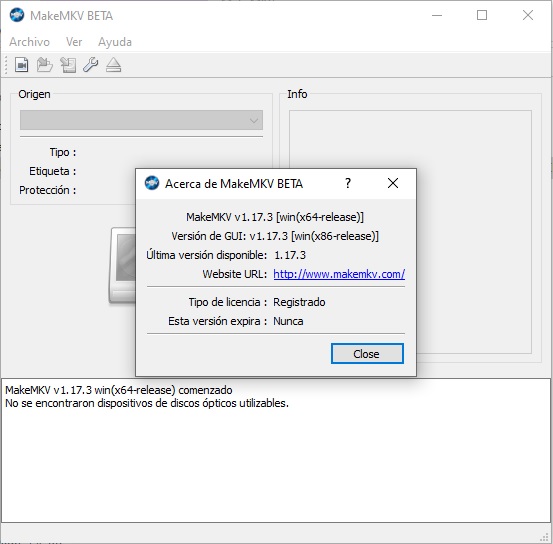This screenshot has width=553, height=544.
Task: Click the 'Última versión disponible:' label
Action: point(207,255)
